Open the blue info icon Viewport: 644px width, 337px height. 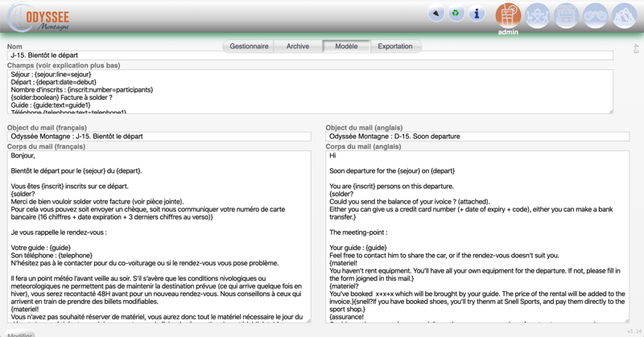(477, 14)
